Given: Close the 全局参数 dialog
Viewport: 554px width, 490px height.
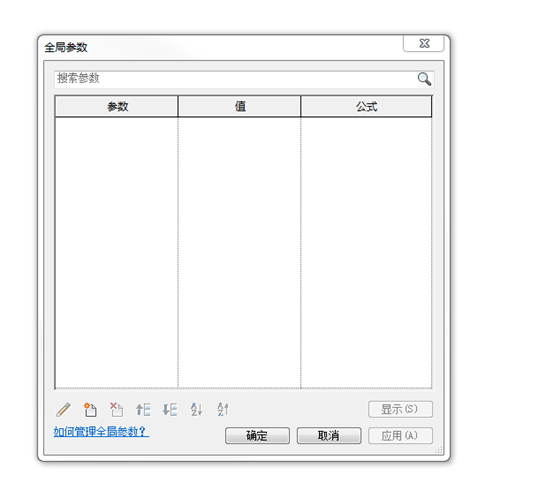Looking at the screenshot, I should [424, 43].
